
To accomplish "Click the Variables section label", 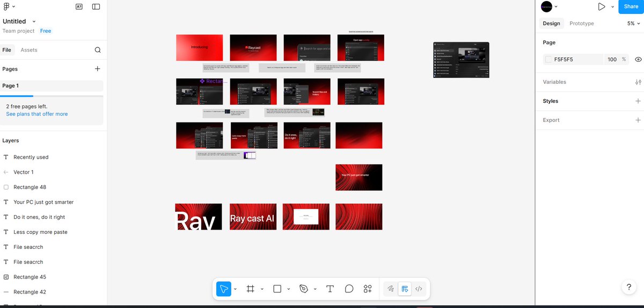I will coord(554,82).
